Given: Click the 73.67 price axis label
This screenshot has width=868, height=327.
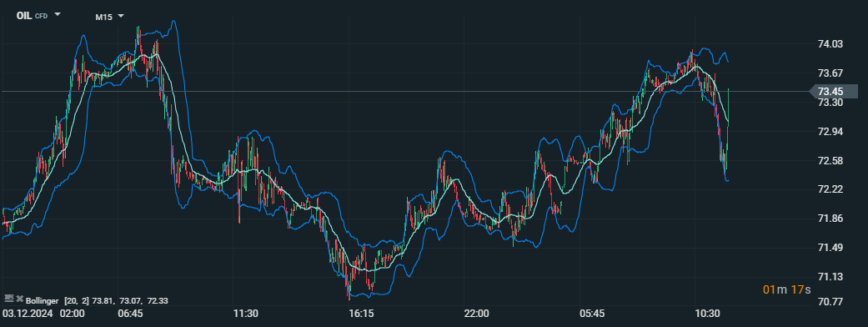Looking at the screenshot, I should 830,73.
